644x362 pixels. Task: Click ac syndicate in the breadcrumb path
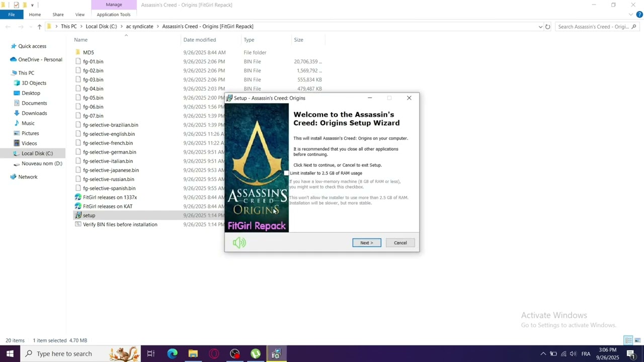click(x=139, y=26)
